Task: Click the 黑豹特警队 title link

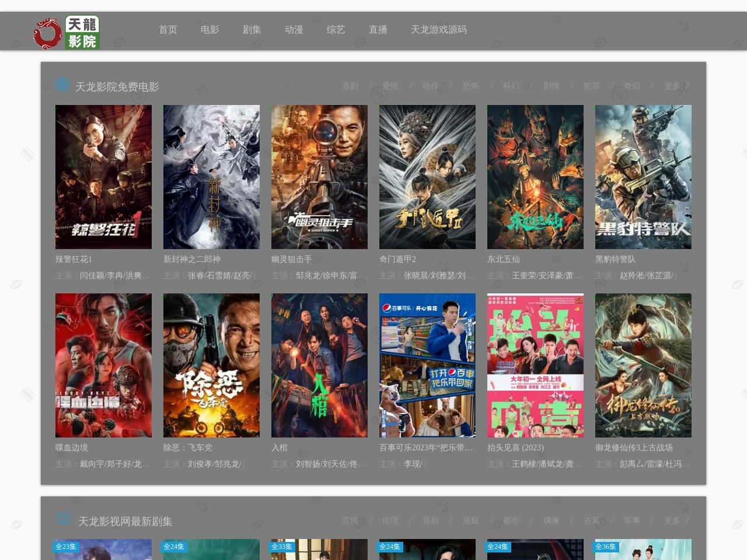Action: click(x=616, y=259)
